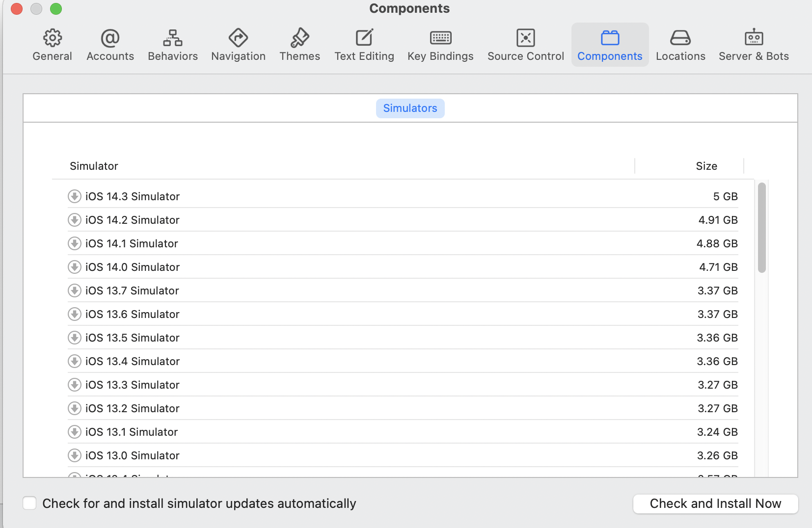The image size is (812, 528).
Task: Close the Components preferences window
Action: coord(17,9)
